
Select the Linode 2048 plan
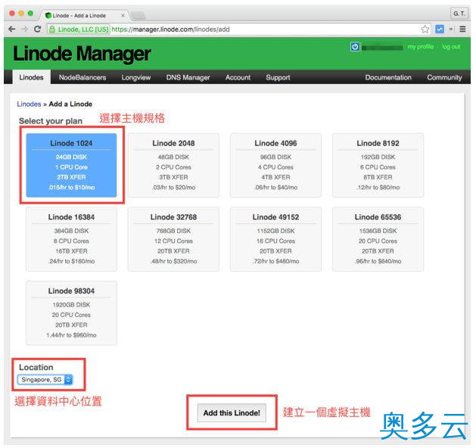coord(173,165)
